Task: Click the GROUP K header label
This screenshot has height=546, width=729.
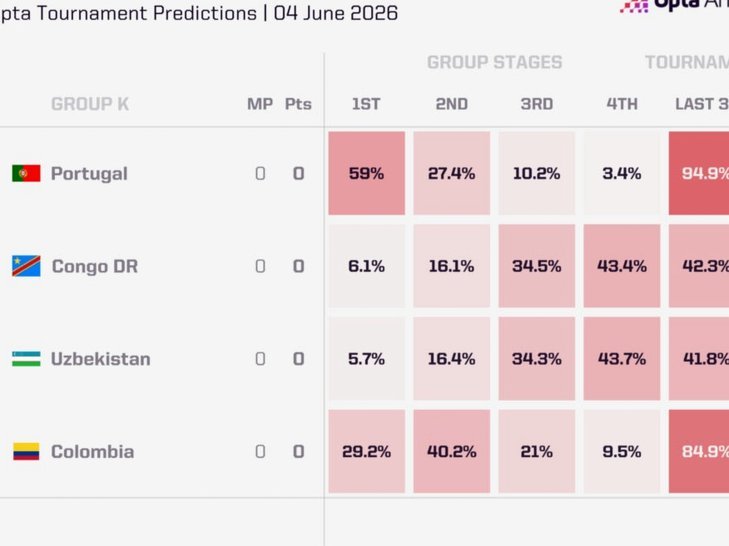Action: [90, 104]
